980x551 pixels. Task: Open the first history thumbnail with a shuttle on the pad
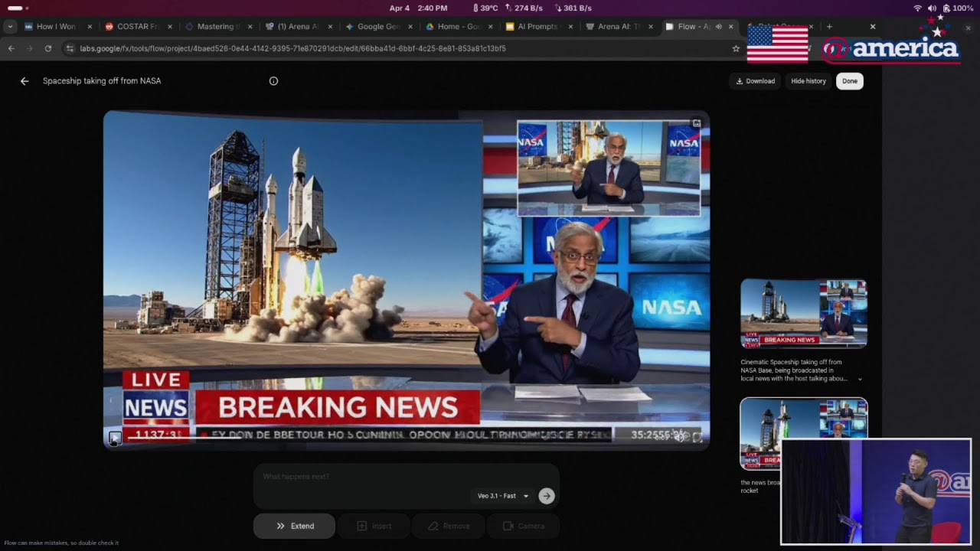pyautogui.click(x=803, y=313)
